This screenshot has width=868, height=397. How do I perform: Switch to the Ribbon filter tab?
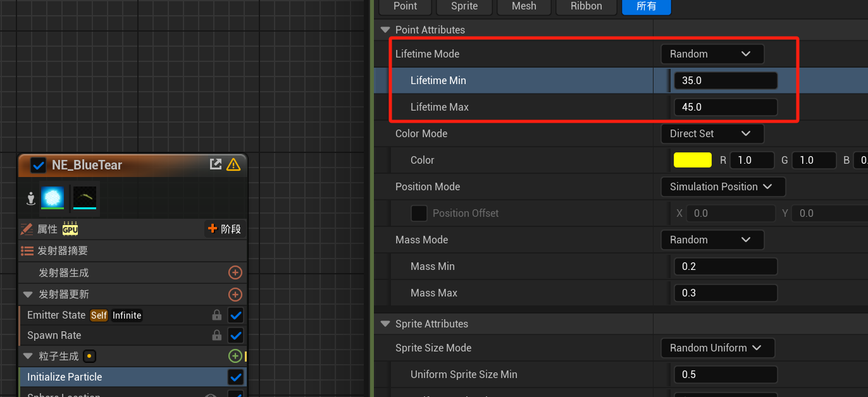pyautogui.click(x=586, y=6)
